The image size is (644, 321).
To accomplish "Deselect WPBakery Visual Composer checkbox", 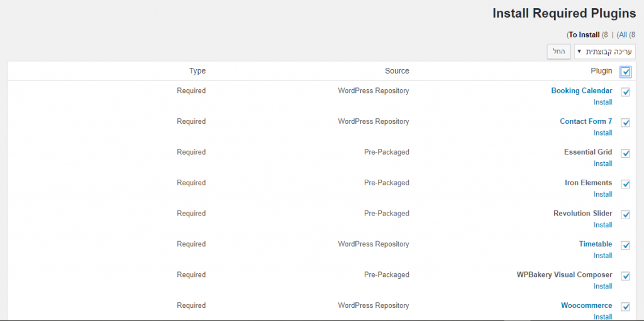I will pos(626,276).
